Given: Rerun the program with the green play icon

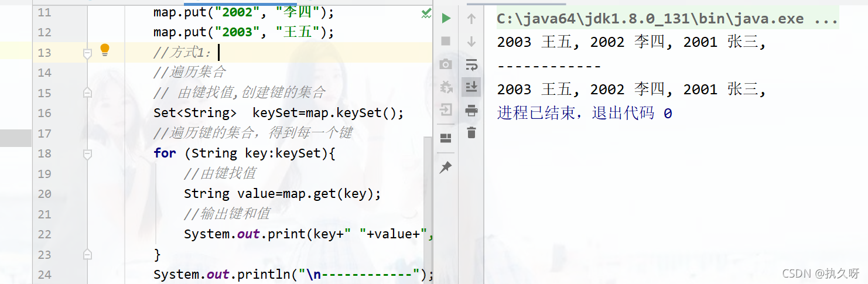Looking at the screenshot, I should [446, 18].
